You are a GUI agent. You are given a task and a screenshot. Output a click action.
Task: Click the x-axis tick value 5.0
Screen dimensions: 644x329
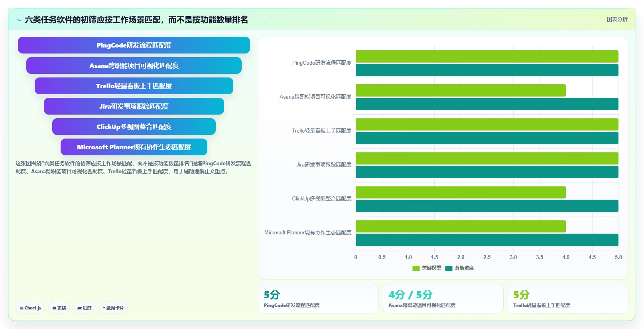tap(618, 257)
